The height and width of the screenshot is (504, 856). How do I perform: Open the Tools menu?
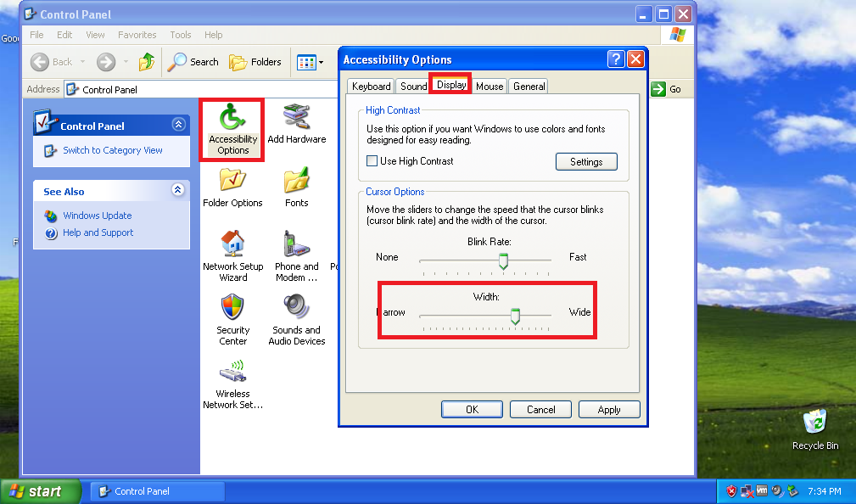(180, 35)
